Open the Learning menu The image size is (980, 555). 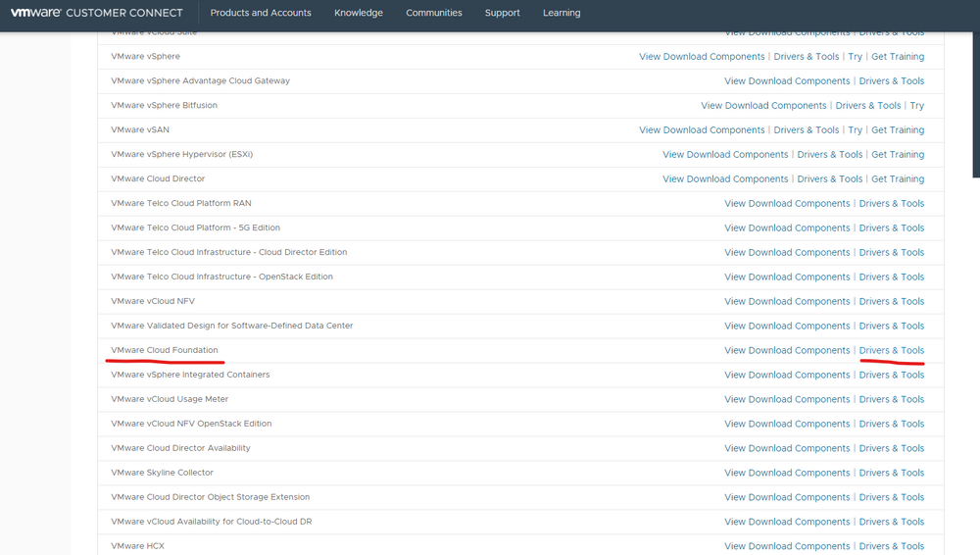coord(562,13)
